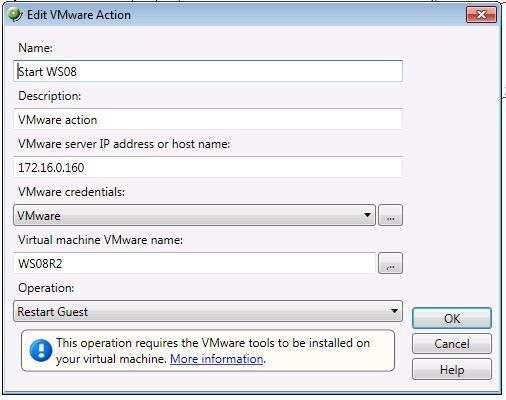Screen dimensions: 506x400
Task: Open the More information link
Action: pos(217,359)
